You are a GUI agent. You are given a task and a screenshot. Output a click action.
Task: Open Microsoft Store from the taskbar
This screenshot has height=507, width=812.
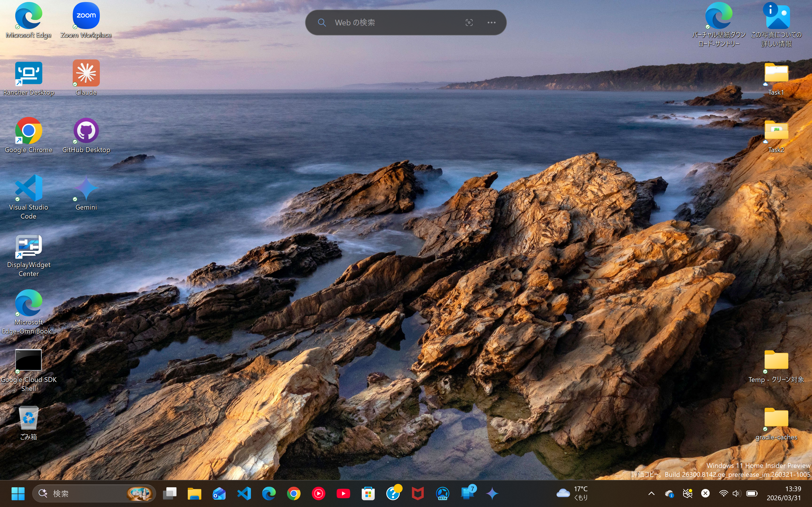(x=368, y=493)
